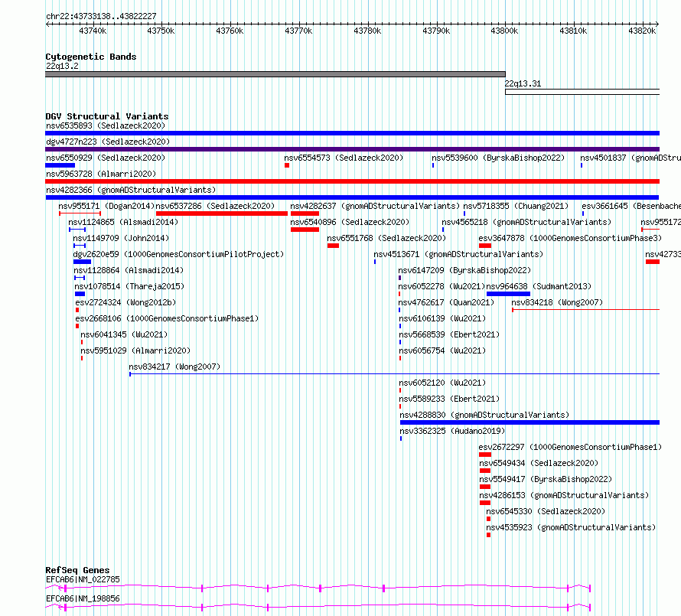Click the EFCAB6|NM_198856 gene label
Screen dimensions: 681x616
coord(83,599)
